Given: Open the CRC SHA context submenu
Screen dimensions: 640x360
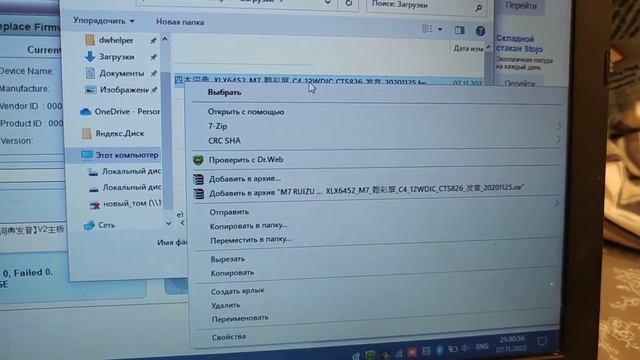Looking at the screenshot, I should 224,140.
